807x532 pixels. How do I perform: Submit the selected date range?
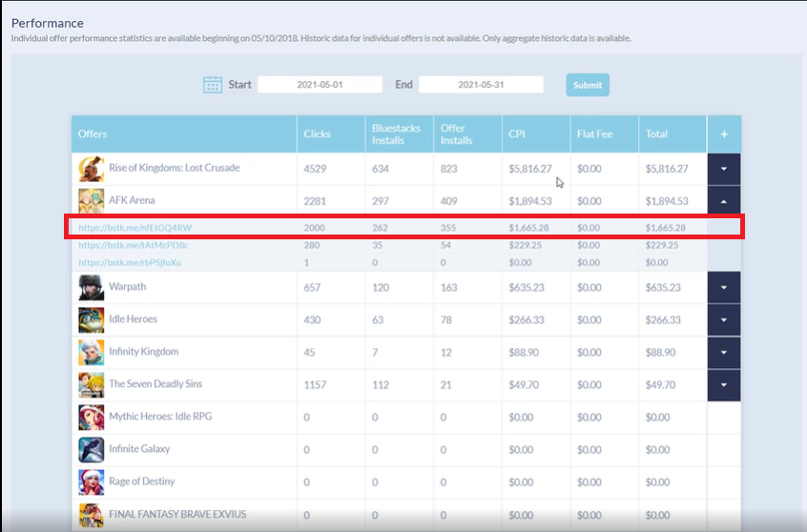pos(588,85)
